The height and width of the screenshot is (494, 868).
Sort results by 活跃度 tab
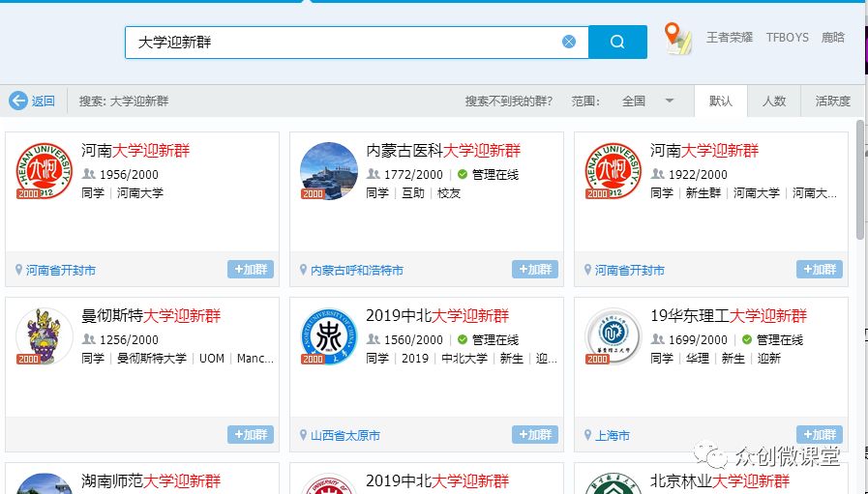pos(832,101)
